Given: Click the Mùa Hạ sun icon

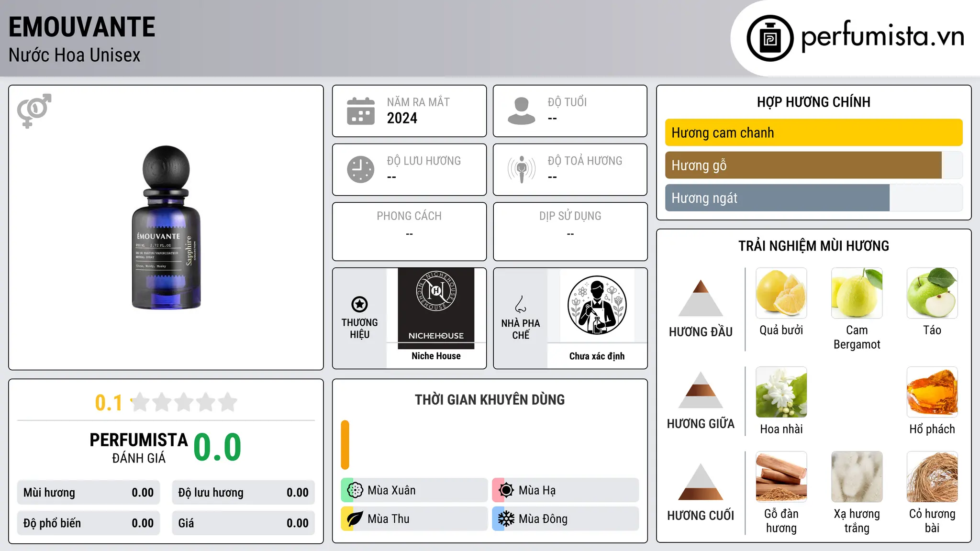Looking at the screenshot, I should 506,490.
